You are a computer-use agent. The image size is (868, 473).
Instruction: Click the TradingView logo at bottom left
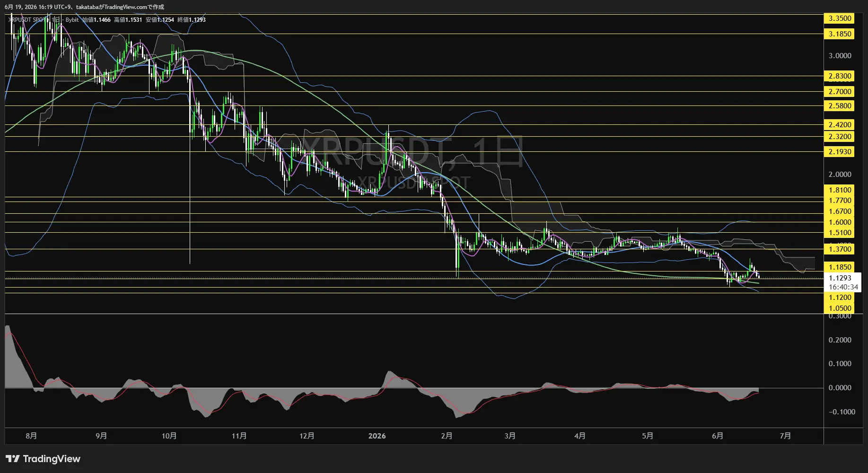click(43, 459)
